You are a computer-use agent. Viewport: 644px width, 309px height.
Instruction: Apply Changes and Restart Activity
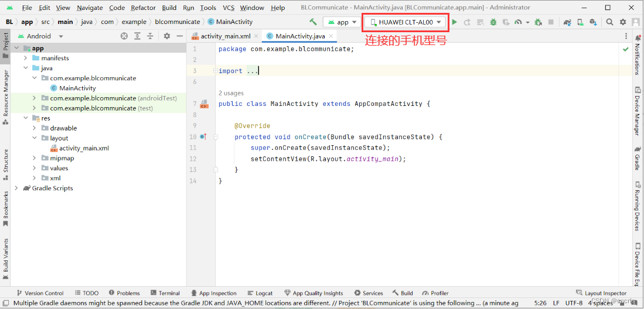[467, 22]
